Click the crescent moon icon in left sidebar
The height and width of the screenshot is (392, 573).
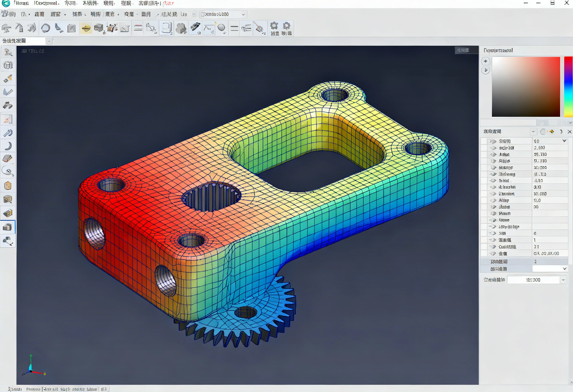(8, 146)
